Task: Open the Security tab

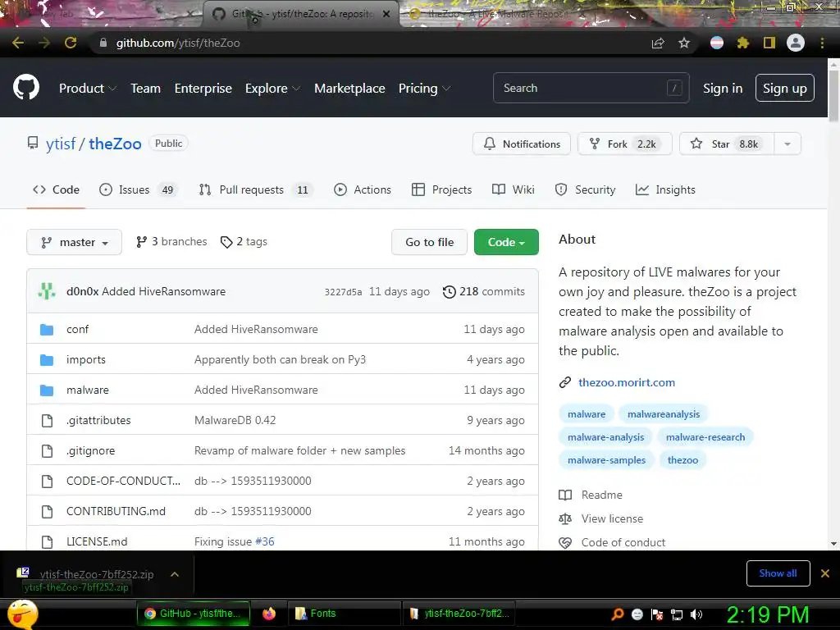Action: click(585, 189)
